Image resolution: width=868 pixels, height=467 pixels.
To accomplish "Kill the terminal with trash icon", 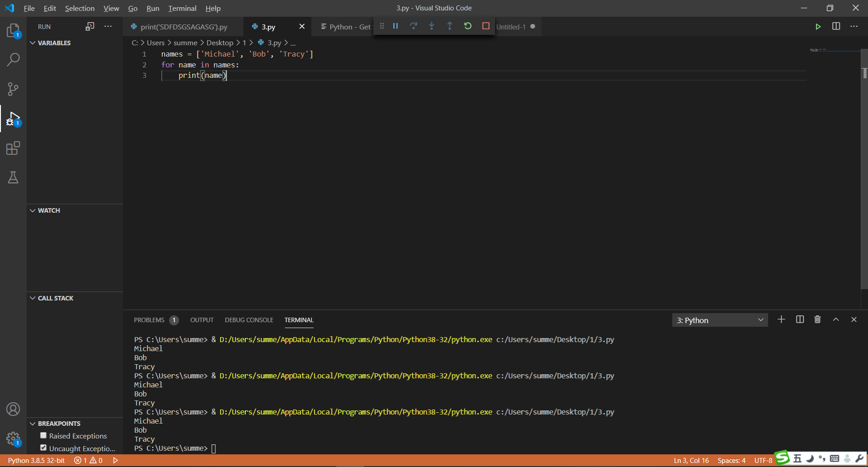I will point(817,319).
